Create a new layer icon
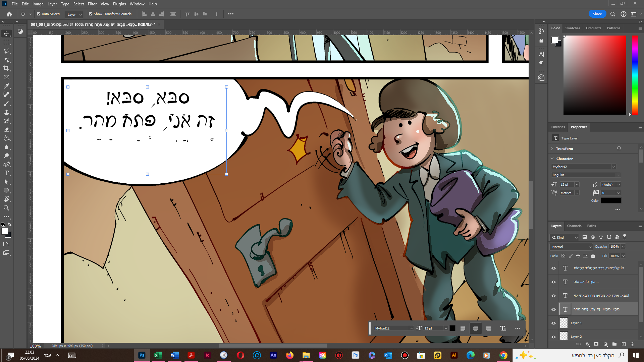Screen dimensions: 644x362 point(624,344)
